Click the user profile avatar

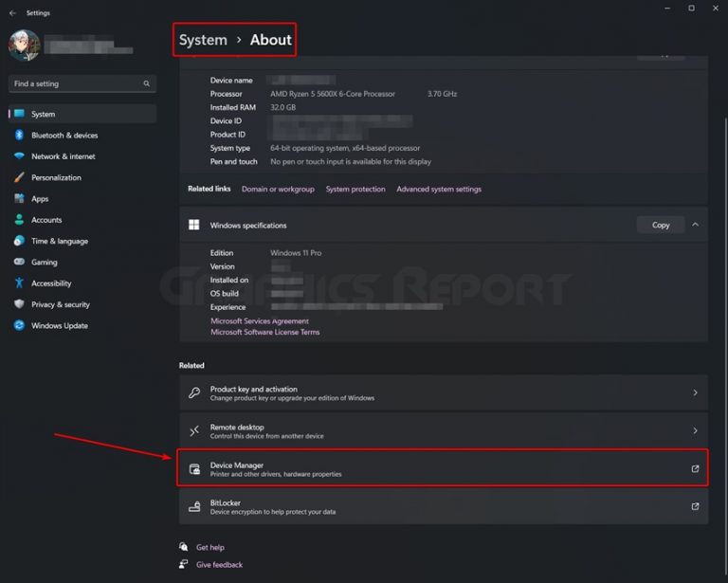[x=24, y=45]
